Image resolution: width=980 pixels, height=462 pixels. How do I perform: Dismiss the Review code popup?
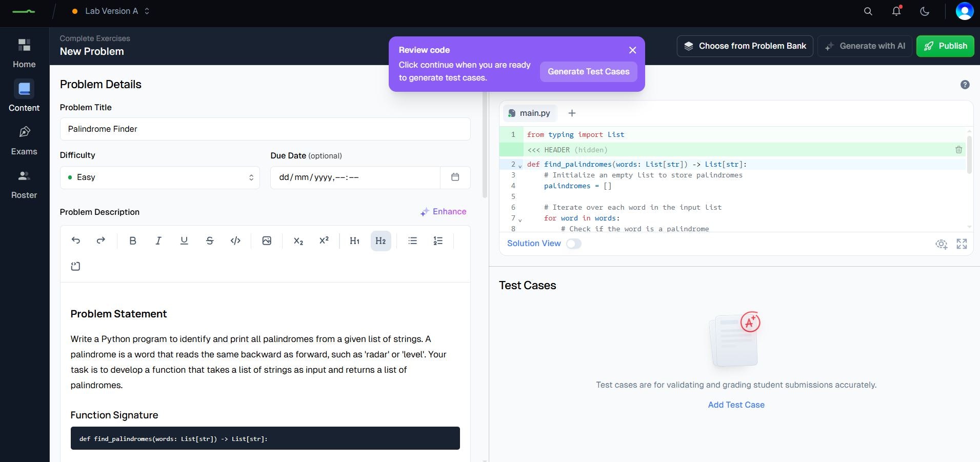click(632, 50)
